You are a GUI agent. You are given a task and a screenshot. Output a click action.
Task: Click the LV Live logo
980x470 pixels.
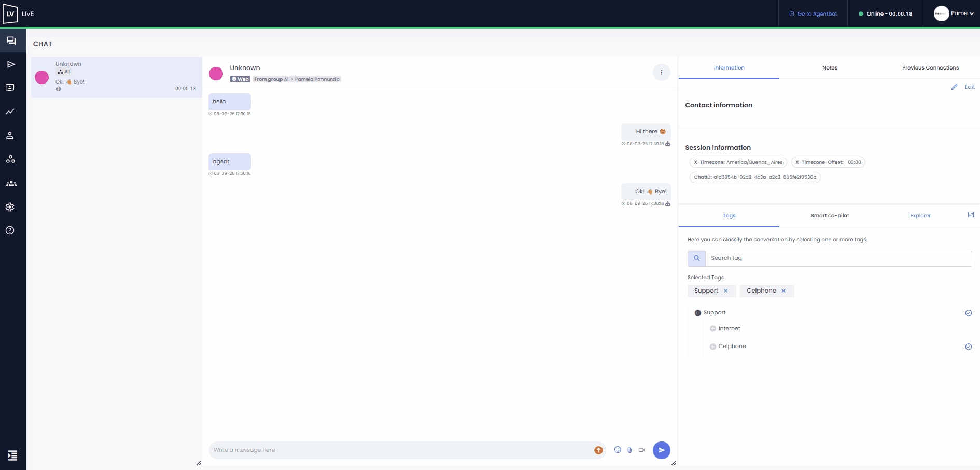point(18,13)
